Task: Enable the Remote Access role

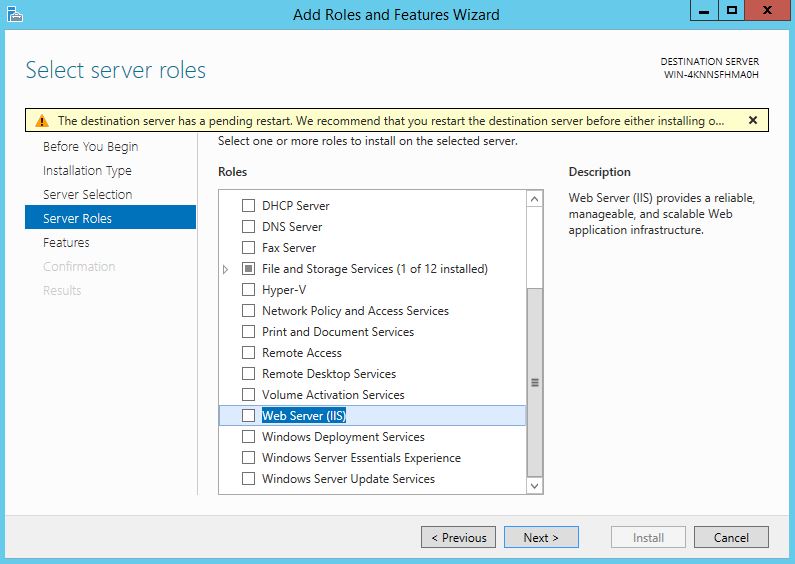Action: (x=248, y=352)
